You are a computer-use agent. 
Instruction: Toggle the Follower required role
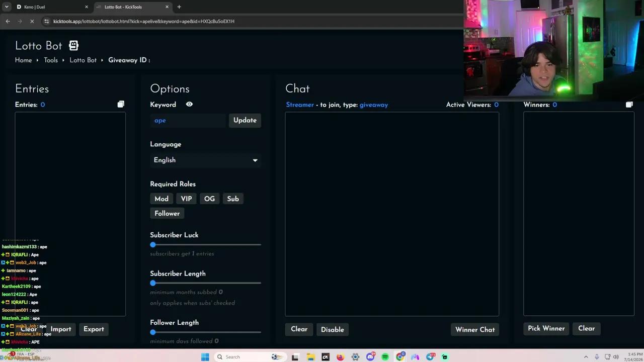click(x=167, y=213)
